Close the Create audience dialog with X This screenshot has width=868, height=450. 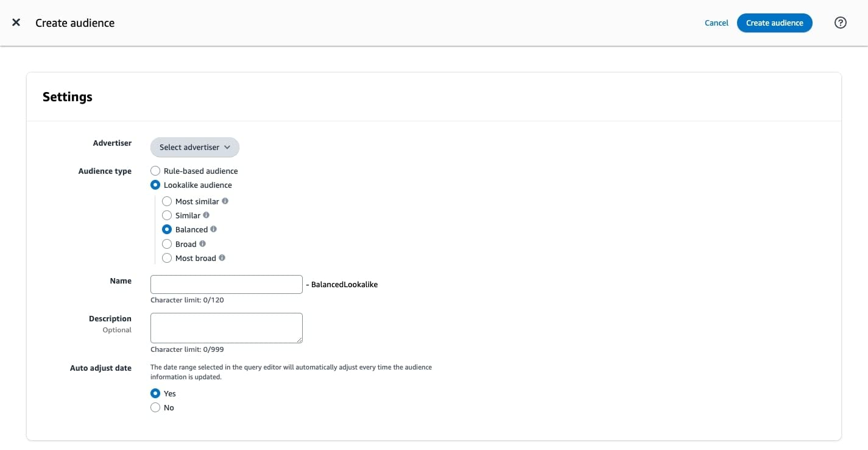pos(16,23)
